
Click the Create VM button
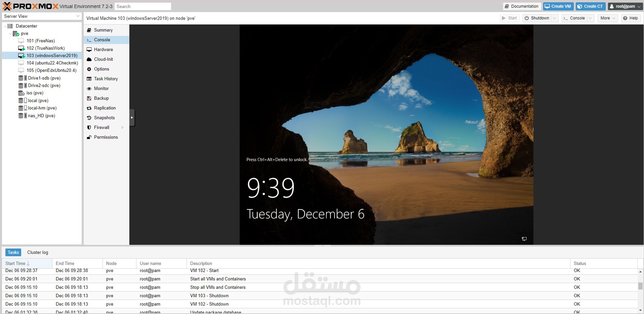pos(558,6)
